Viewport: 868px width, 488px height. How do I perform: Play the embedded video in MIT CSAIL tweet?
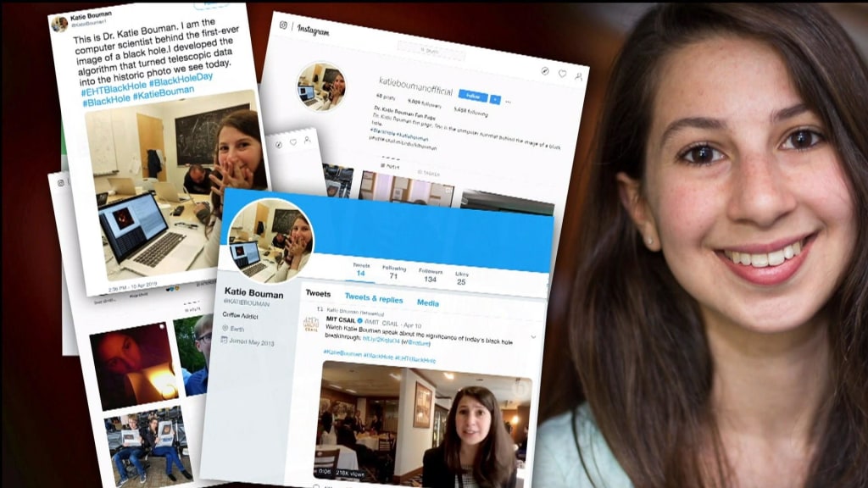424,424
